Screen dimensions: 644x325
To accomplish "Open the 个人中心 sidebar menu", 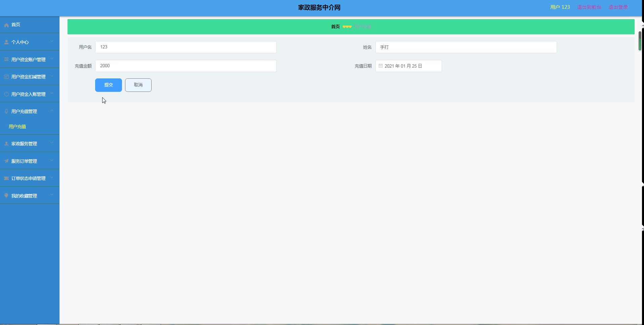I will click(30, 42).
